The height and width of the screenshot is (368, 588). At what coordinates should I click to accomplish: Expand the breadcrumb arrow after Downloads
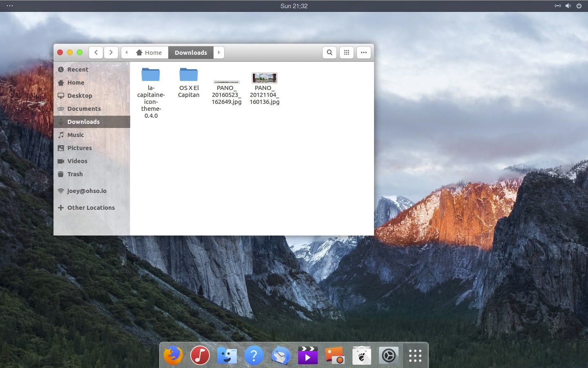[x=219, y=52]
